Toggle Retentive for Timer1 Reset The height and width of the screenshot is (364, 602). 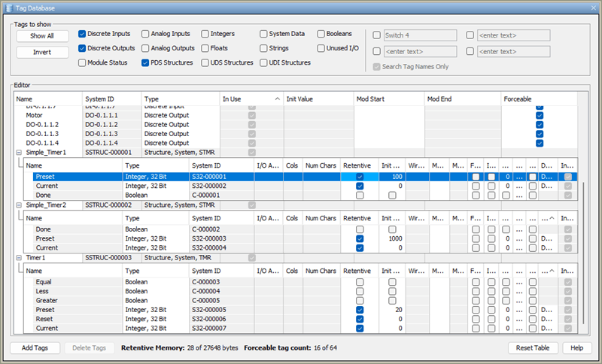click(x=360, y=319)
